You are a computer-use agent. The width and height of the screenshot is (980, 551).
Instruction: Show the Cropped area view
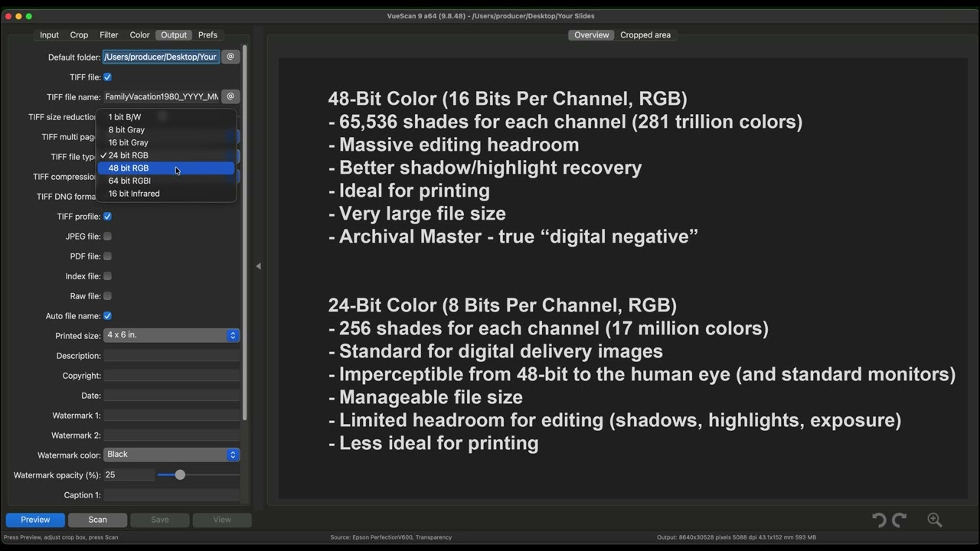645,35
